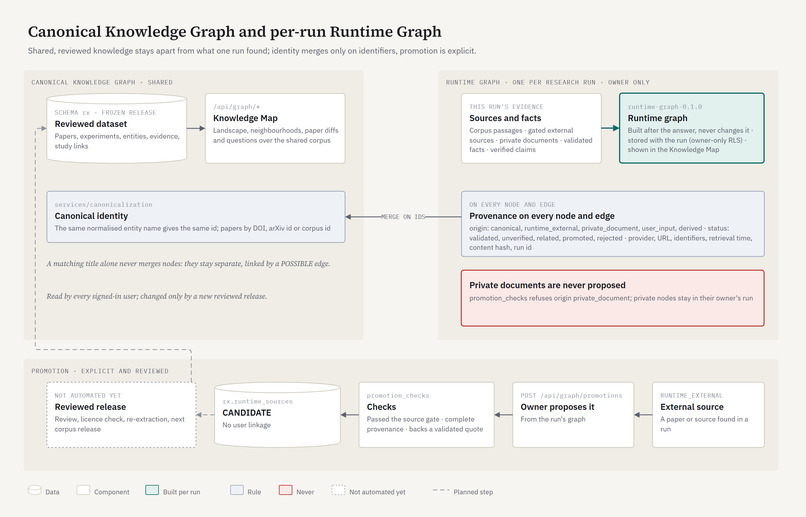The image size is (806, 517).
Task: Select the Owner proposes it box
Action: (573, 415)
